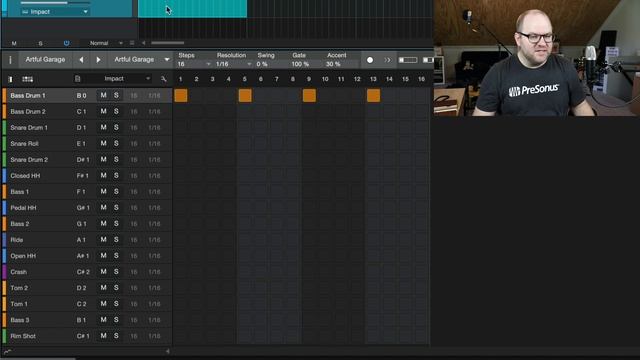Click the green color strip of Rim Shot
Screen dimensions: 640x360
coord(4,336)
